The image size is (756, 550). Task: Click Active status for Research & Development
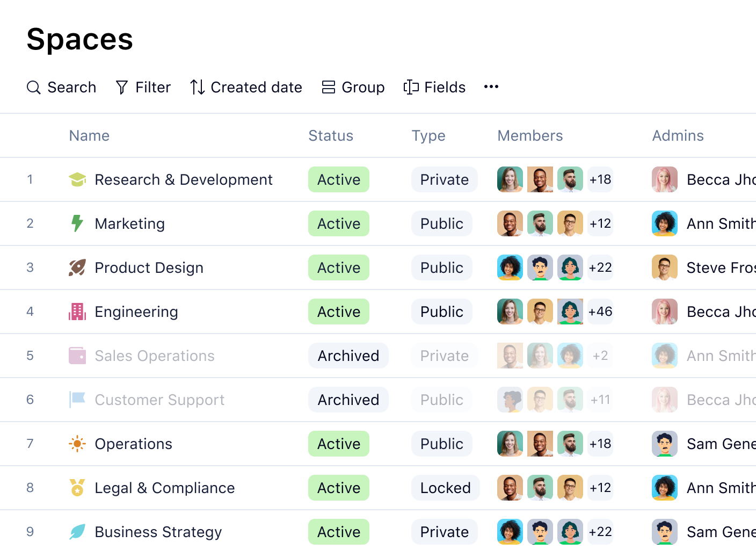click(339, 179)
